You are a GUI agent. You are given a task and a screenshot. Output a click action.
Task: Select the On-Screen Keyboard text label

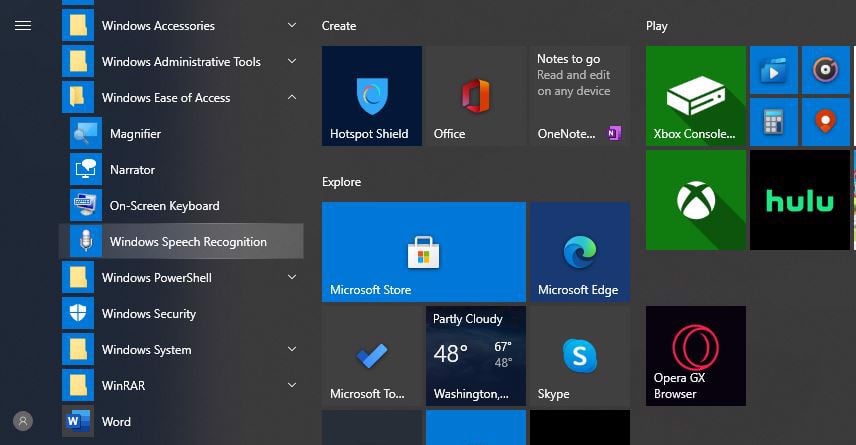pos(165,206)
